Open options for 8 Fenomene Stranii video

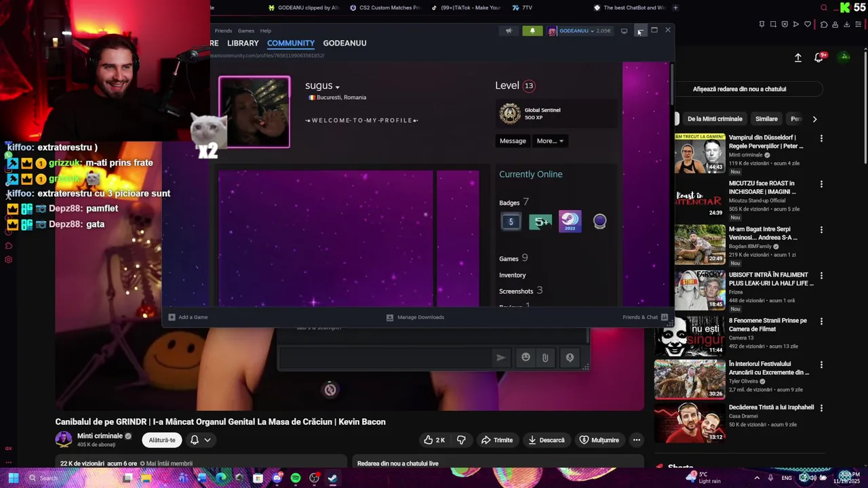[x=821, y=321]
